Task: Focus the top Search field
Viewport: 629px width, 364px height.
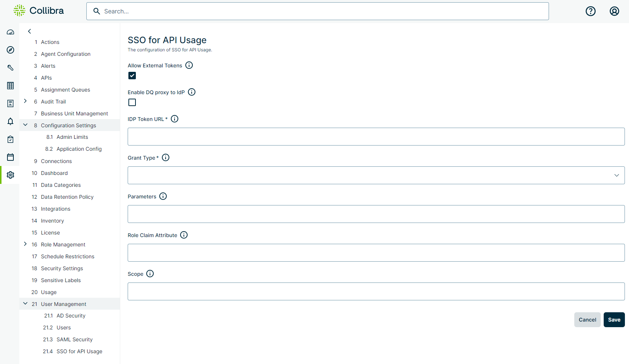Action: coord(317,11)
